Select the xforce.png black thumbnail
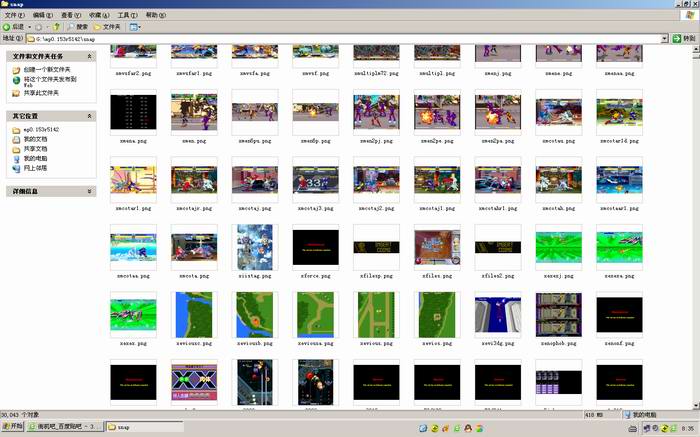 (316, 247)
